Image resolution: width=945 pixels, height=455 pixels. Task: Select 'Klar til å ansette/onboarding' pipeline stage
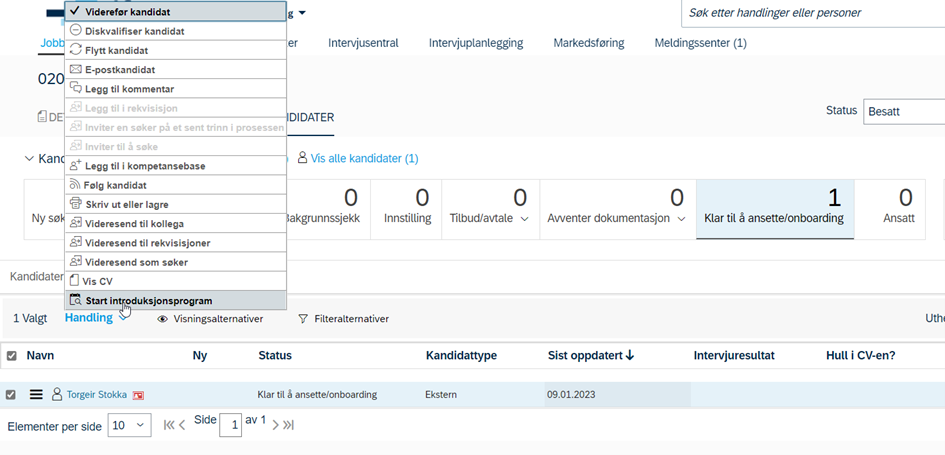pos(774,209)
